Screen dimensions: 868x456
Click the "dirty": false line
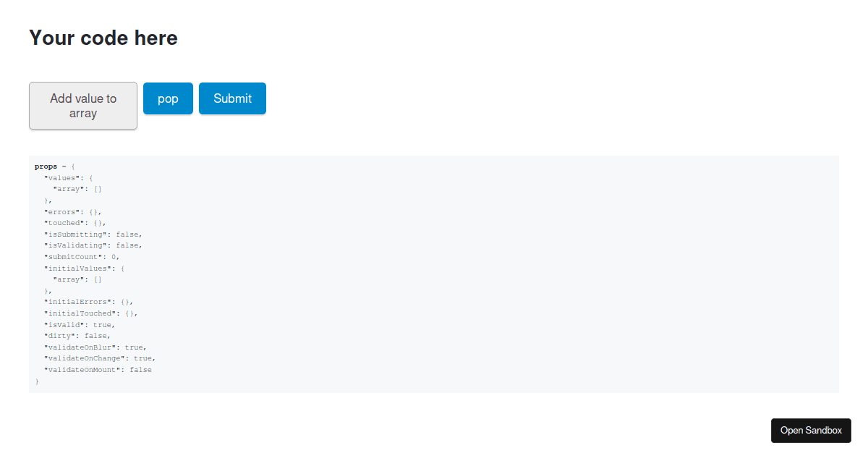(77, 336)
